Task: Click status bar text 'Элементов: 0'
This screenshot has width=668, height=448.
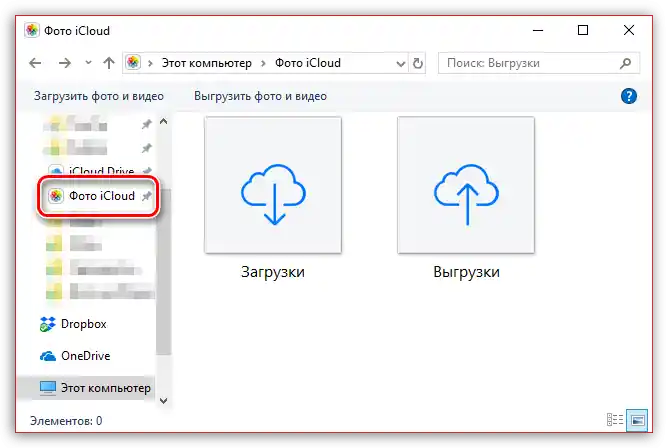Action: (x=66, y=421)
